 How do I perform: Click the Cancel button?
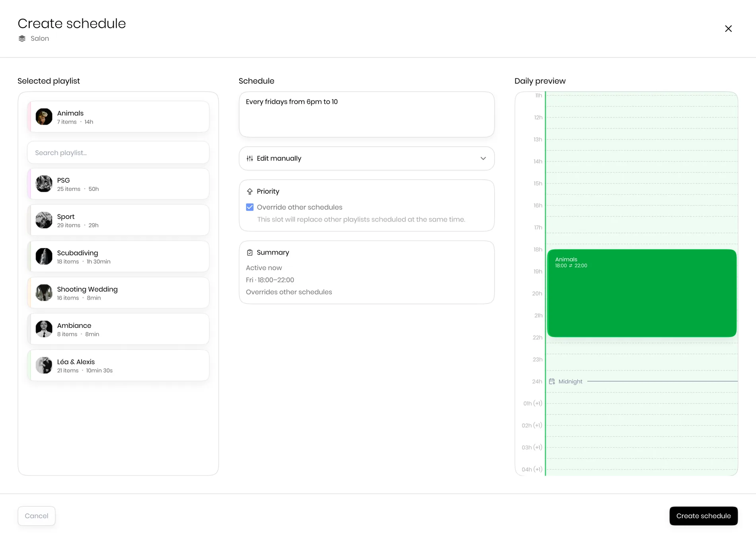[x=37, y=516]
